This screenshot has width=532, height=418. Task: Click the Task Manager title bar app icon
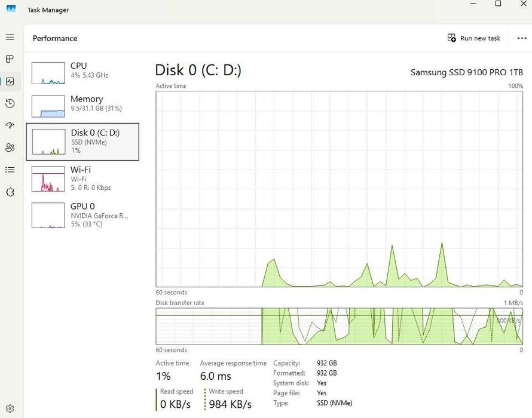11,9
